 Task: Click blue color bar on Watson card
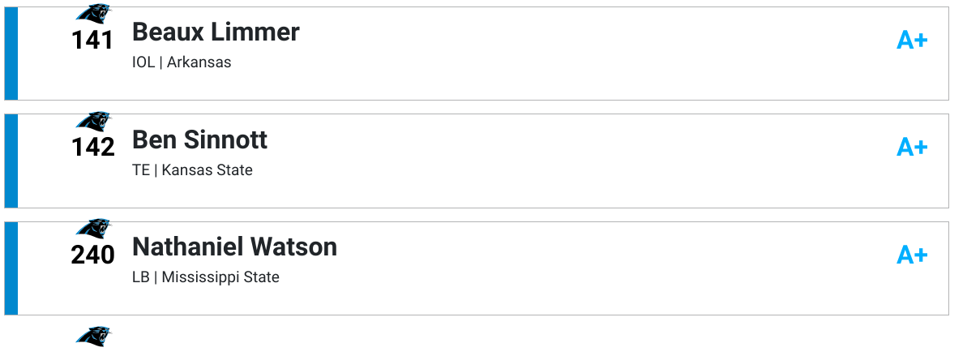tap(11, 268)
